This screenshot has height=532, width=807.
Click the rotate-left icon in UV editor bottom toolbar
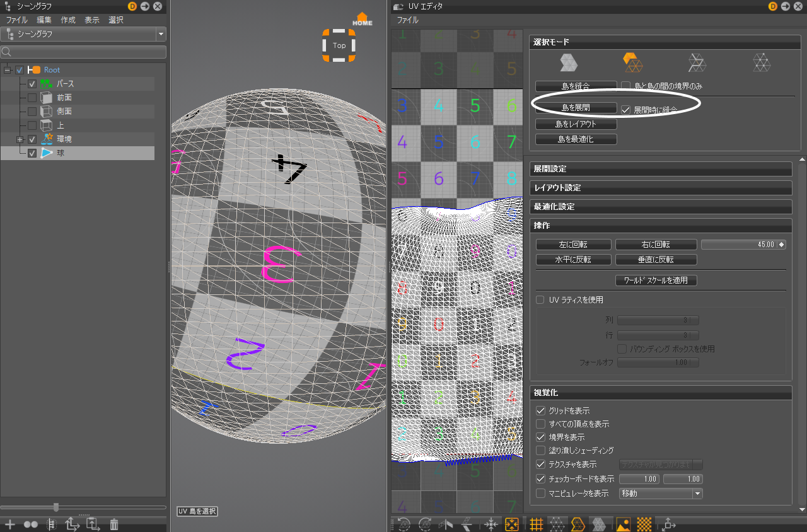click(404, 523)
